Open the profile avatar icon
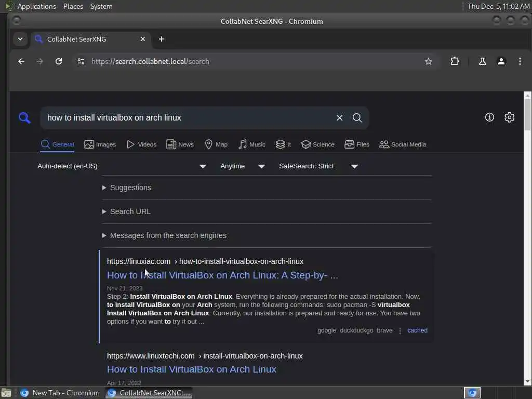Viewport: 532px width, 399px height. tap(501, 61)
